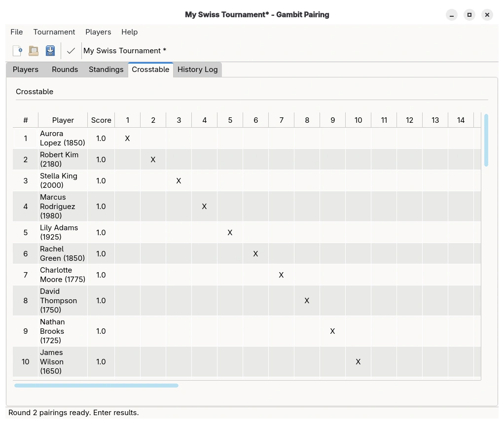Click the # column header
Viewport: 504px width, 424px height.
click(25, 120)
